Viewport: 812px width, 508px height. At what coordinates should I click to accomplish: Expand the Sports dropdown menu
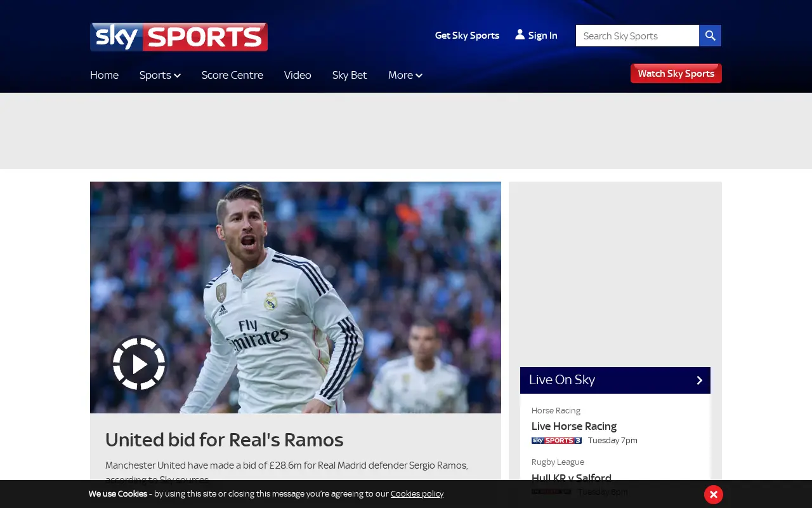(160, 75)
